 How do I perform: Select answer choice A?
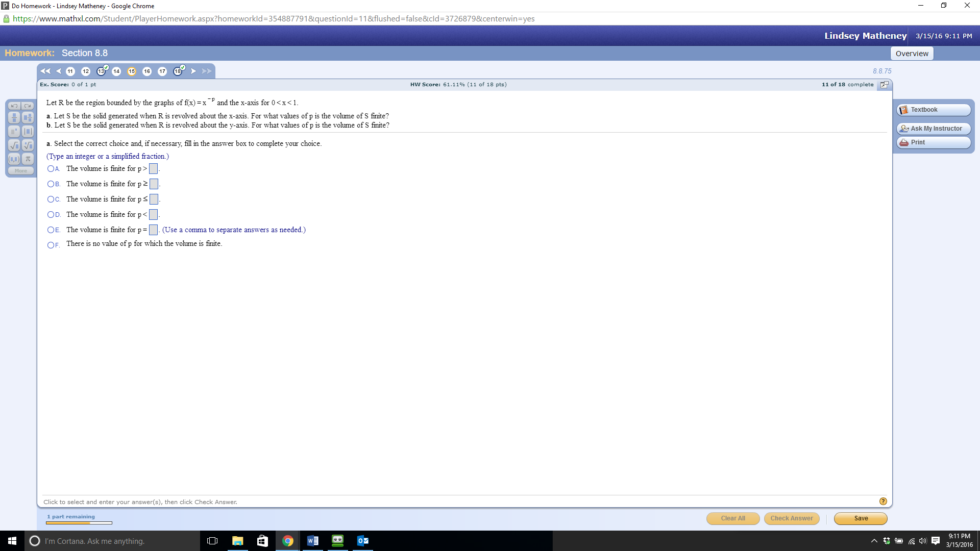click(51, 169)
